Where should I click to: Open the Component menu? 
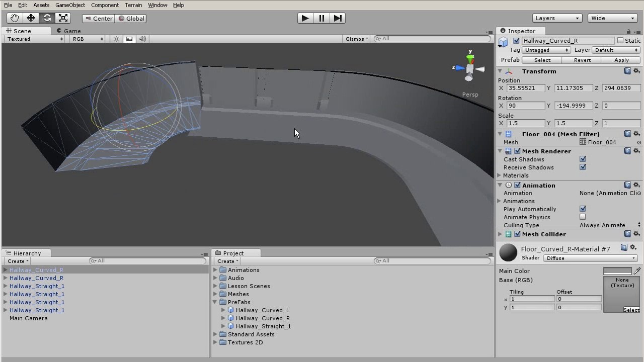[105, 5]
